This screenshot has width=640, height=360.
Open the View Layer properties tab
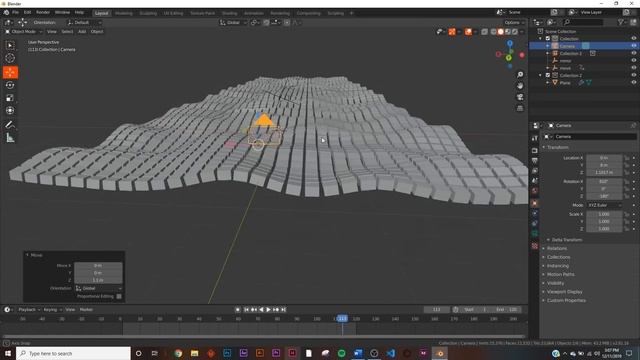(535, 171)
